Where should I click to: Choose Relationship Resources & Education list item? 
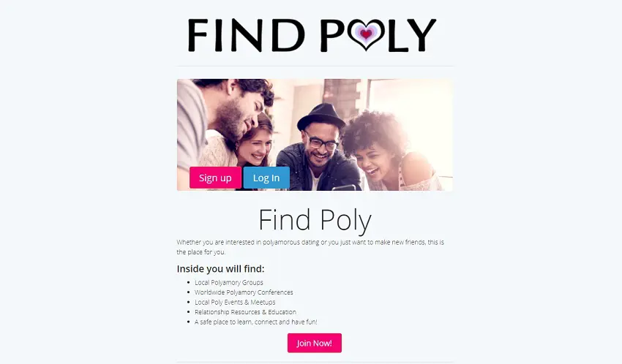[245, 312]
